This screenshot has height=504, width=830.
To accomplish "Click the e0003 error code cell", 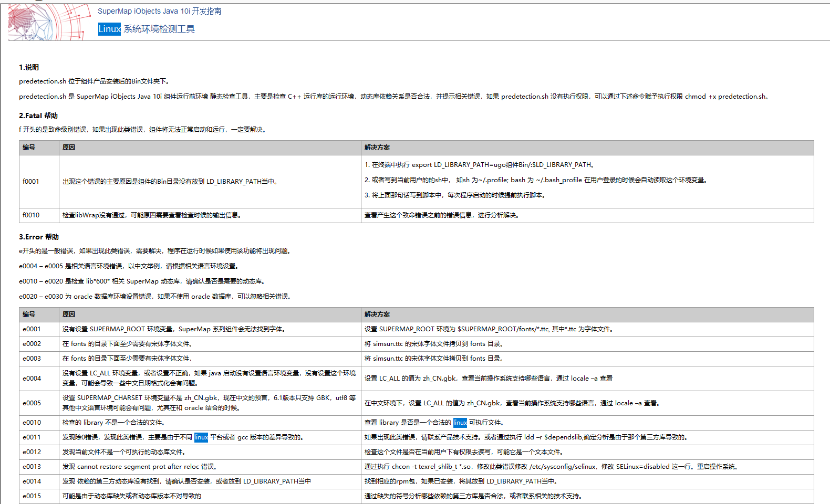I will [39, 359].
